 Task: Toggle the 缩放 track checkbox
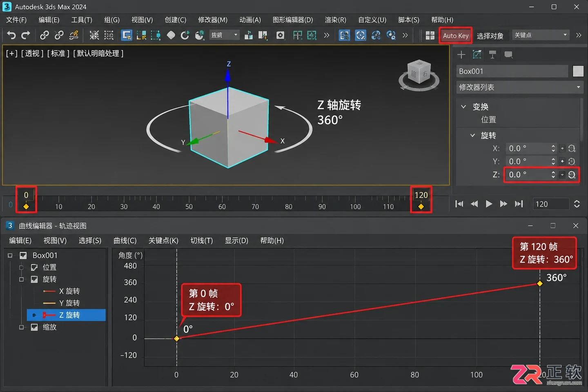tap(34, 327)
